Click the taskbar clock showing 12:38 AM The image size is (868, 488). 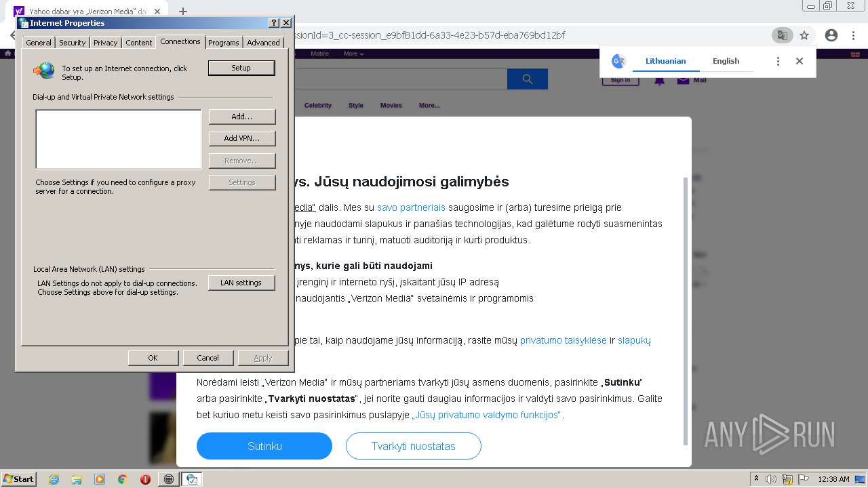click(x=833, y=479)
